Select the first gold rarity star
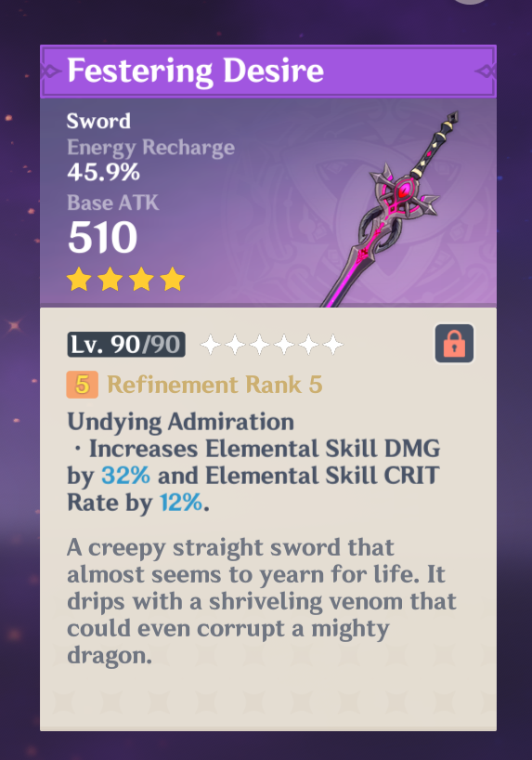Screen dimensions: 532x760 (79, 279)
